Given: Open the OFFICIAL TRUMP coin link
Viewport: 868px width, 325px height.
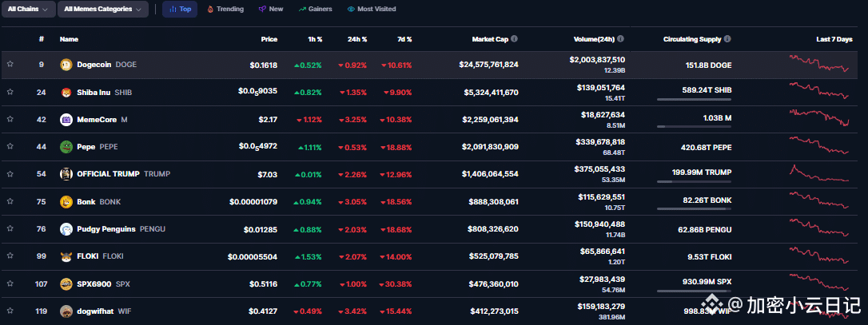Looking at the screenshot, I should pyautogui.click(x=108, y=174).
